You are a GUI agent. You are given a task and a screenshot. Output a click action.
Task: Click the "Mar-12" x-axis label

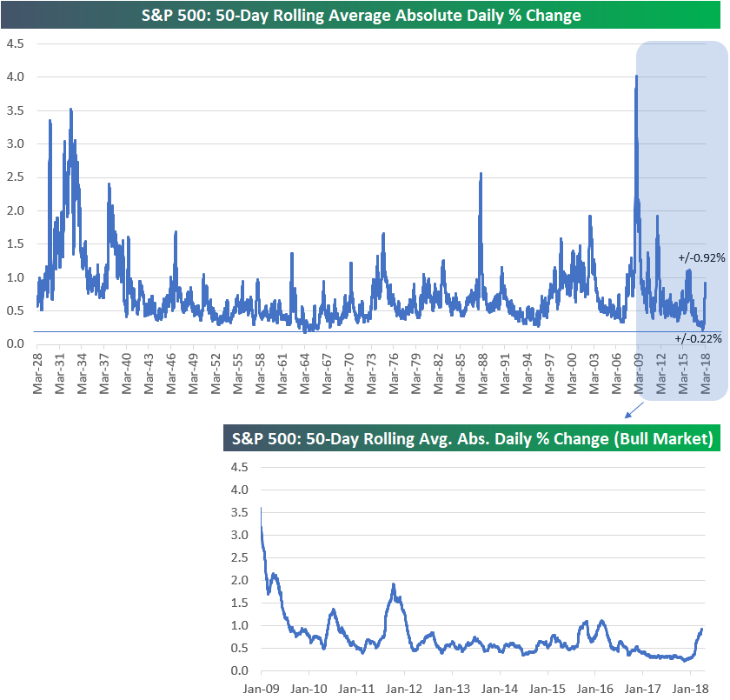point(661,374)
